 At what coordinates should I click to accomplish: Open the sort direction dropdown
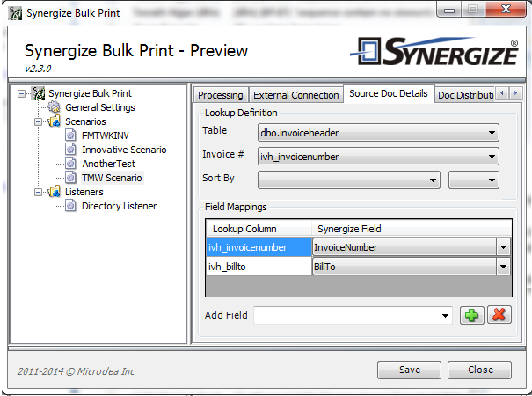474,180
